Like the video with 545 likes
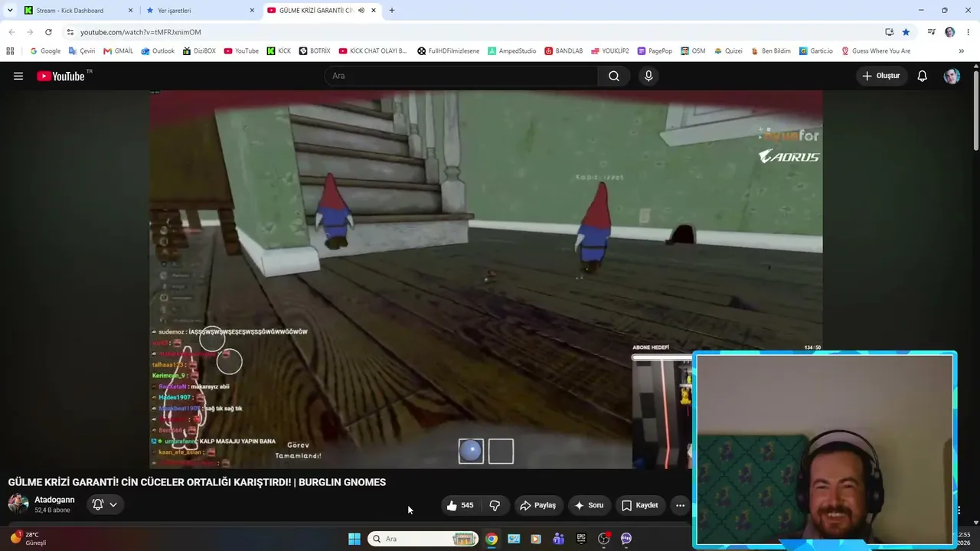The height and width of the screenshot is (551, 980). pyautogui.click(x=460, y=505)
